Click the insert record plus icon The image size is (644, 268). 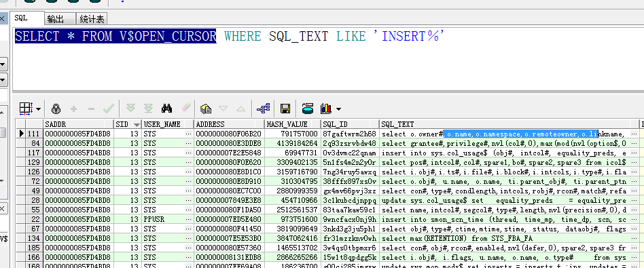pyautogui.click(x=74, y=109)
